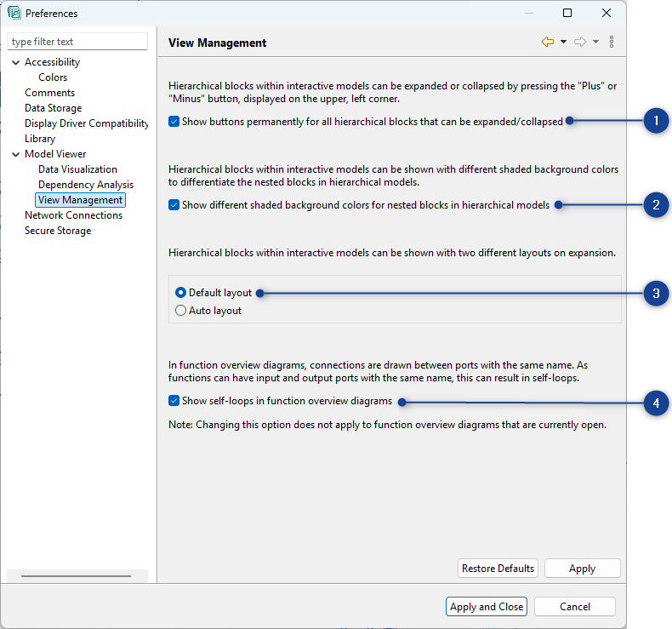Screen dimensions: 672x629
Task: Select the Auto layout radio button
Action: [x=181, y=311]
